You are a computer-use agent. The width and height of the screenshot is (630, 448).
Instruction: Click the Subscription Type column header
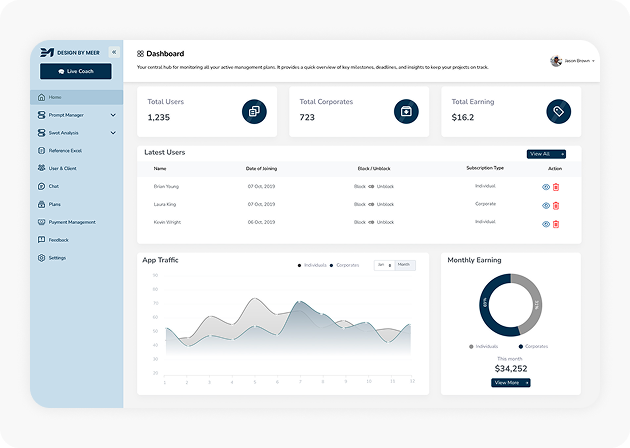pos(485,168)
